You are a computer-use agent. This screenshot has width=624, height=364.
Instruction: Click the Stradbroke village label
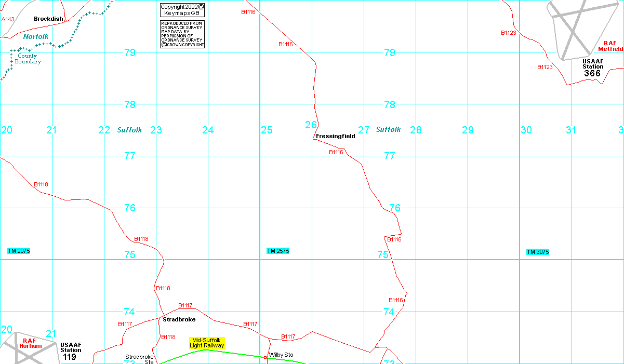point(179,319)
